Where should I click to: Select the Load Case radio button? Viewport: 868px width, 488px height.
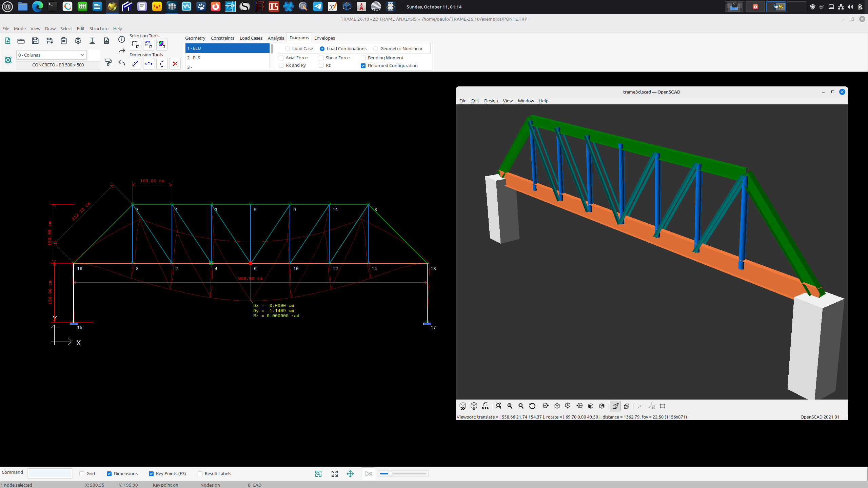click(x=288, y=49)
